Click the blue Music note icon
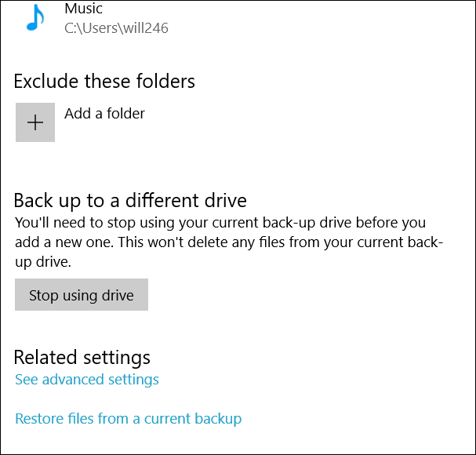The height and width of the screenshot is (455, 476). click(35, 17)
